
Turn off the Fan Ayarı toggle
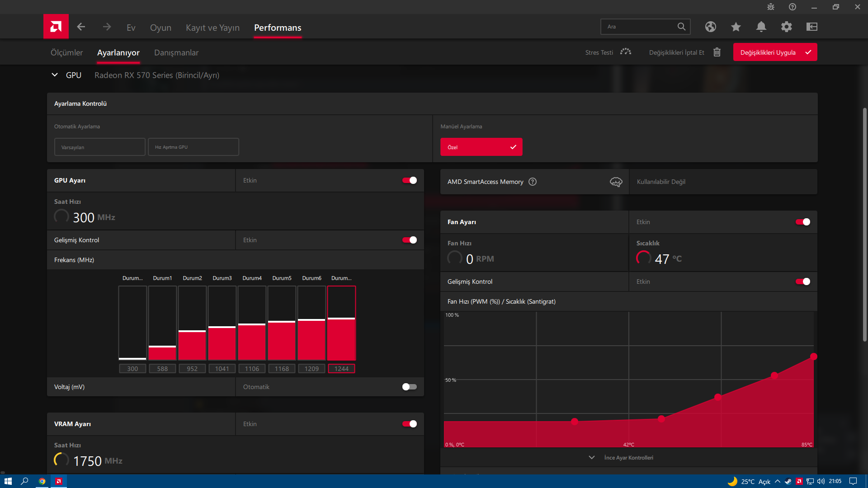click(803, 222)
